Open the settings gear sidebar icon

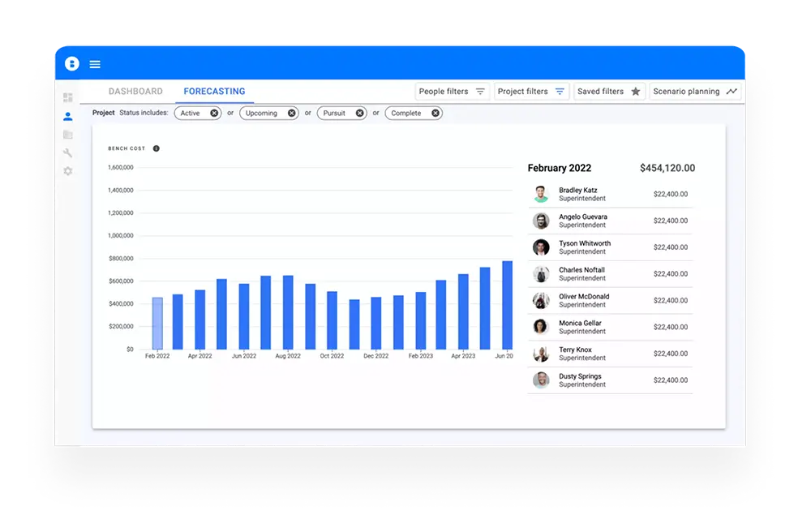pyautogui.click(x=68, y=171)
